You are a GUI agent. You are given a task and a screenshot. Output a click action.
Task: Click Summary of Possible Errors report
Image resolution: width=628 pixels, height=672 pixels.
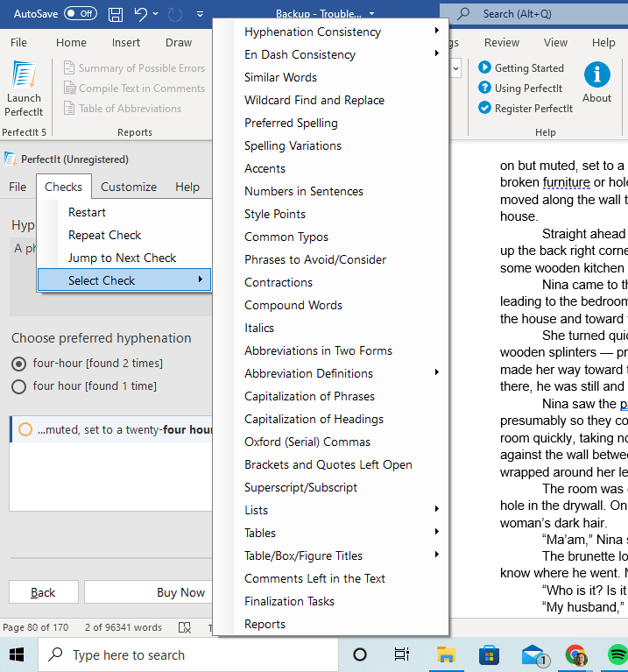[x=135, y=67]
